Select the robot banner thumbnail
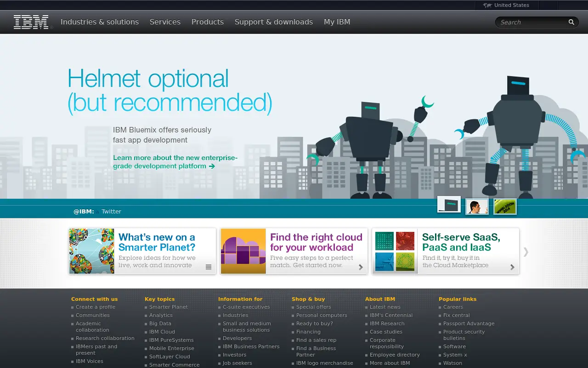The height and width of the screenshot is (368, 588). pyautogui.click(x=449, y=204)
